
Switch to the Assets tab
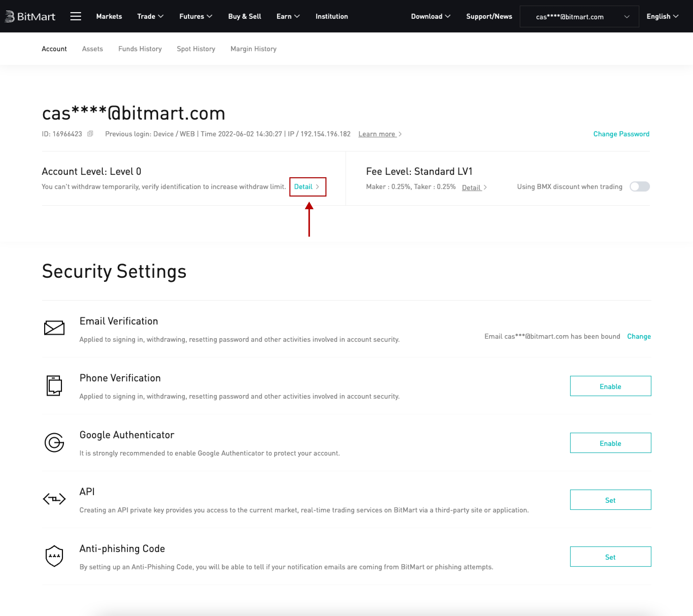point(92,49)
